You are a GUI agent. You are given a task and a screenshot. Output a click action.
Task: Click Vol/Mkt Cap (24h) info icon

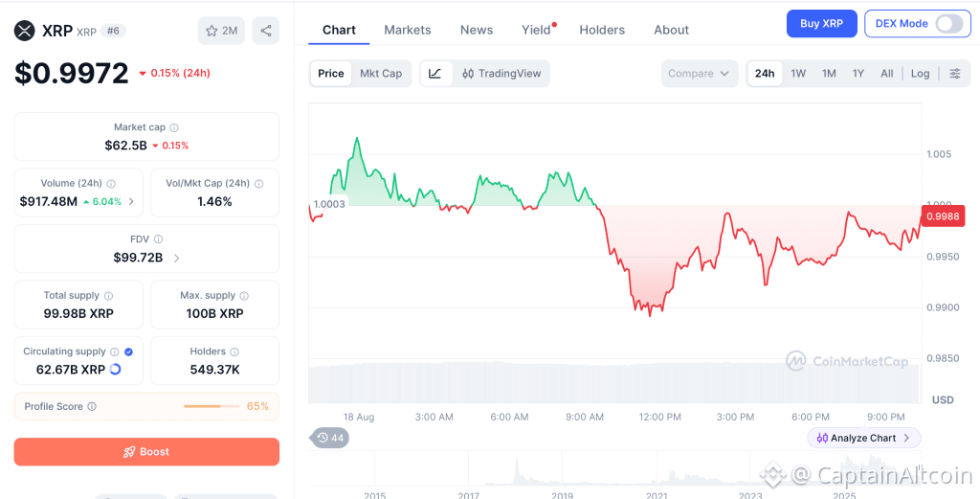point(258,184)
